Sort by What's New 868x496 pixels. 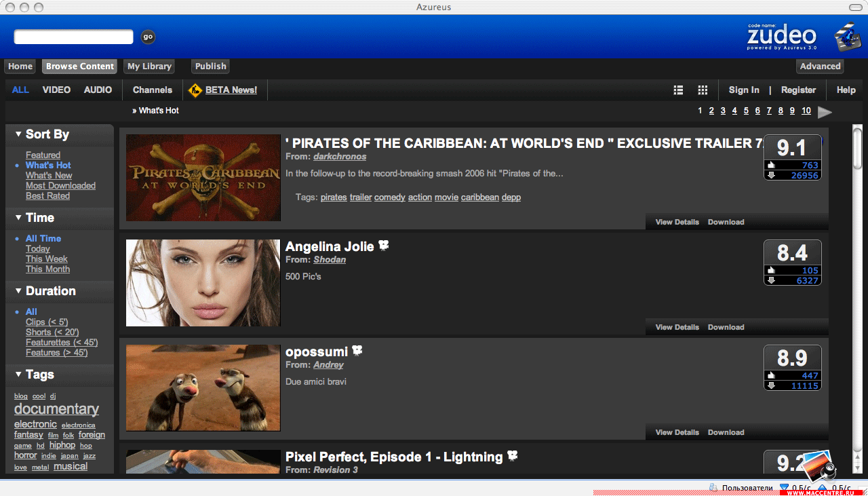click(49, 176)
